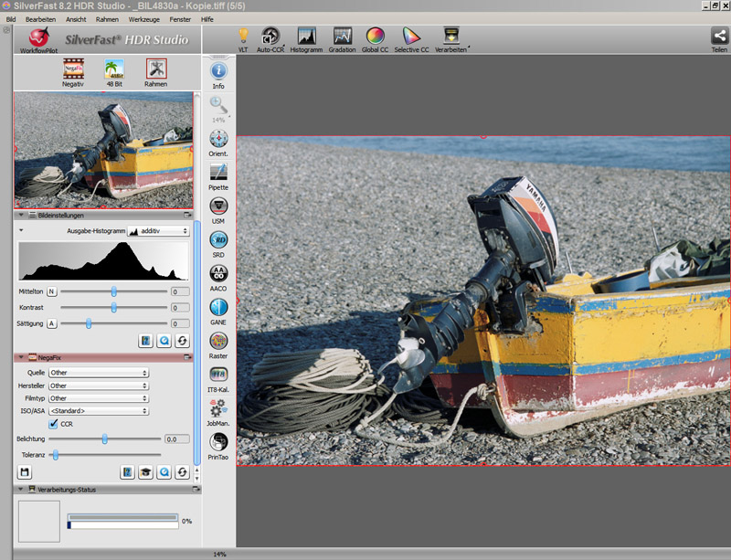Open the USM unsharp mask tool
This screenshot has width=731, height=560.
point(218,206)
